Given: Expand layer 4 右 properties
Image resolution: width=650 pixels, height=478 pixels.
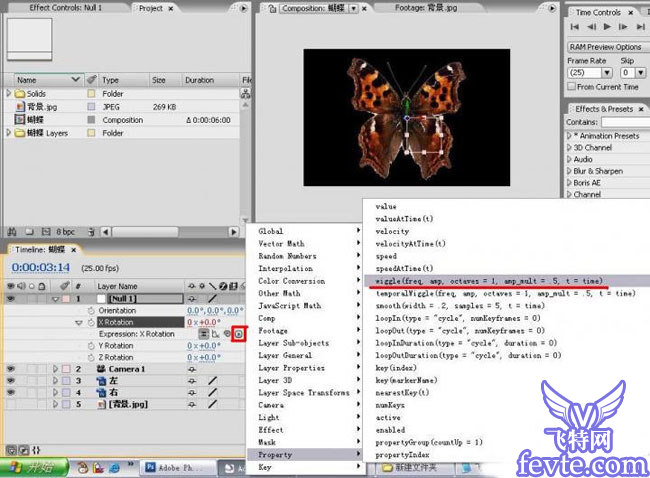Looking at the screenshot, I should (55, 392).
